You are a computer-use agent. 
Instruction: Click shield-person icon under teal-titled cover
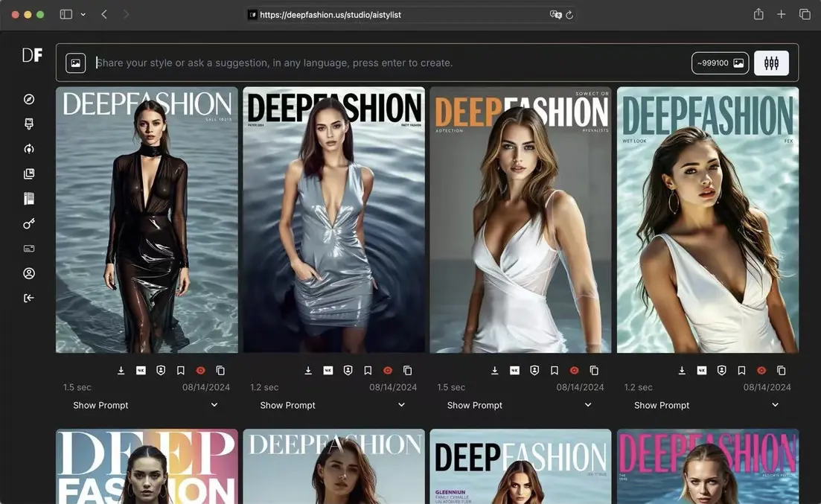coord(722,371)
